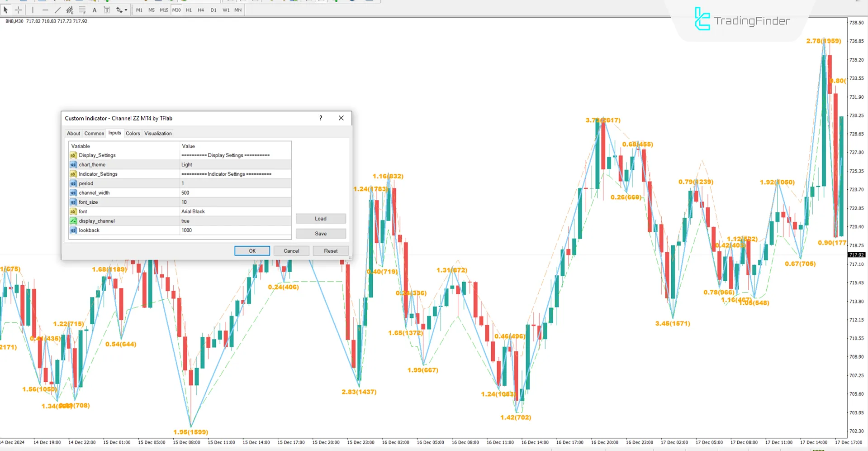Activate the Vertical Line drawing tool

(x=33, y=10)
